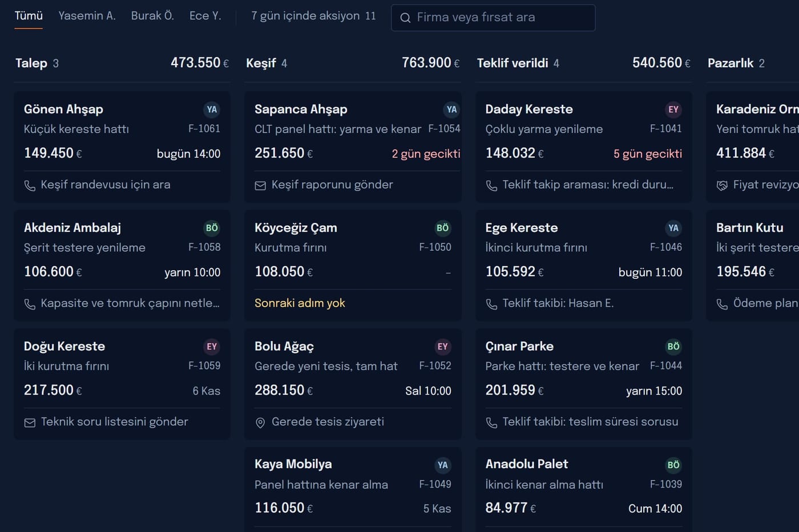The width and height of the screenshot is (799, 532).
Task: Click the mail icon beside Teknik soru listesini gönder
Action: [x=30, y=423]
